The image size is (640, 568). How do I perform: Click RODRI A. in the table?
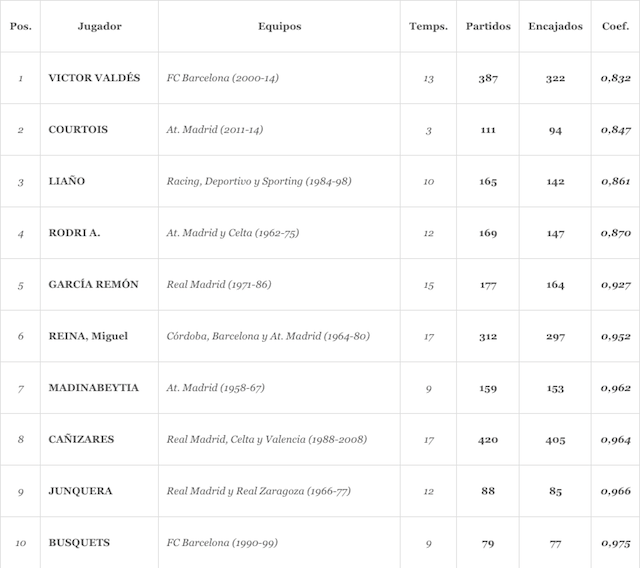point(75,233)
